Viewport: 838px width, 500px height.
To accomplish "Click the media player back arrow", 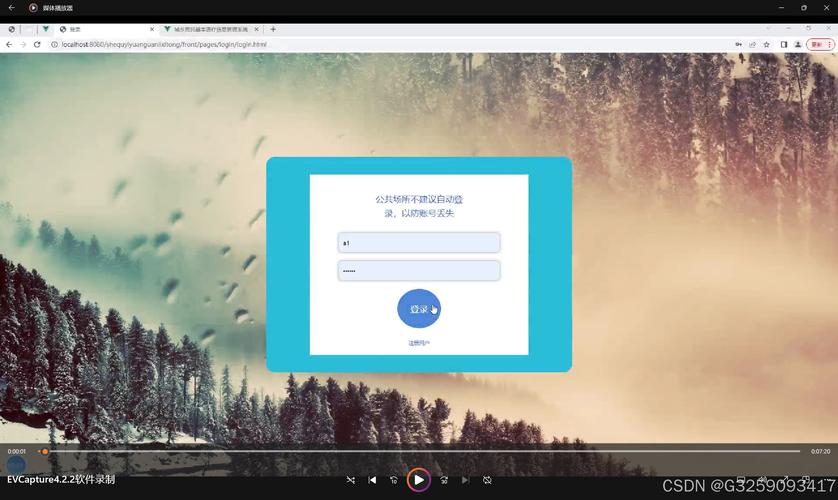I will [x=12, y=8].
